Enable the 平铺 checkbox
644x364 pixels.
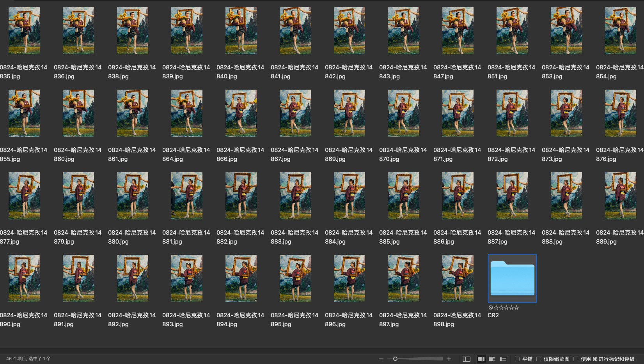tap(517, 359)
